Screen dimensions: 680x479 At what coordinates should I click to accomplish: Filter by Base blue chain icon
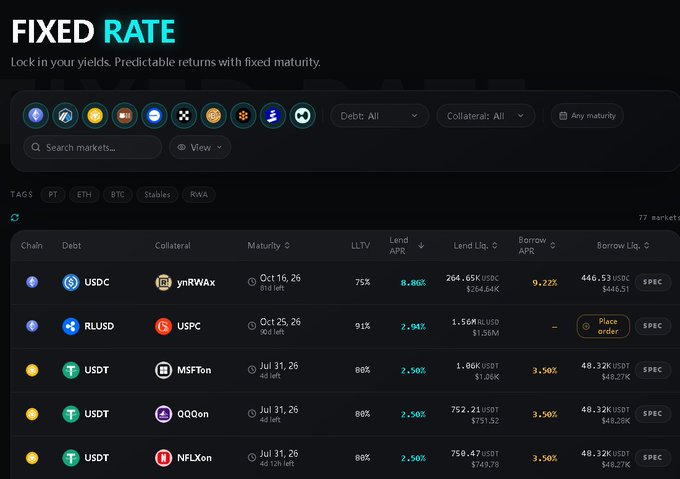(x=154, y=116)
